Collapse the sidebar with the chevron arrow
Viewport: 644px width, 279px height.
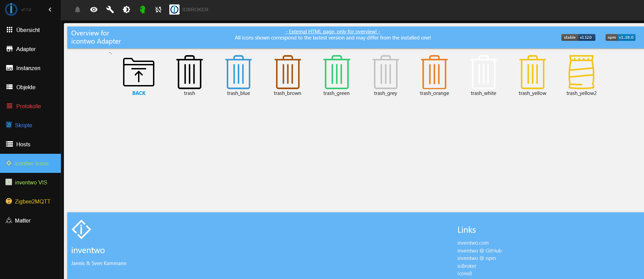click(x=50, y=10)
